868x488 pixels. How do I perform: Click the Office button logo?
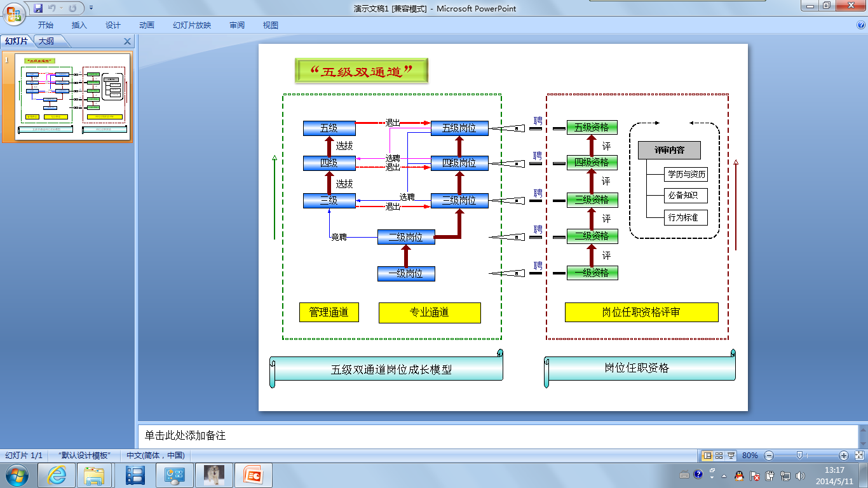14,13
